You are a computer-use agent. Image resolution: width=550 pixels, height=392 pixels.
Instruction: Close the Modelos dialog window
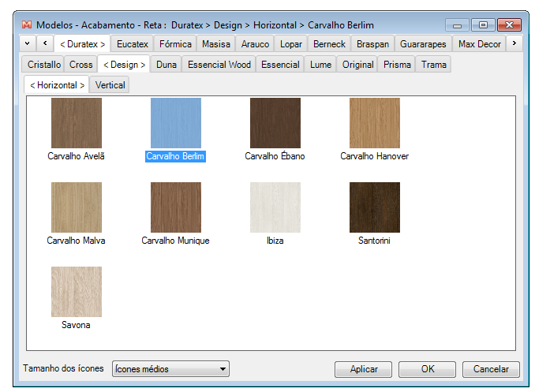(x=509, y=25)
